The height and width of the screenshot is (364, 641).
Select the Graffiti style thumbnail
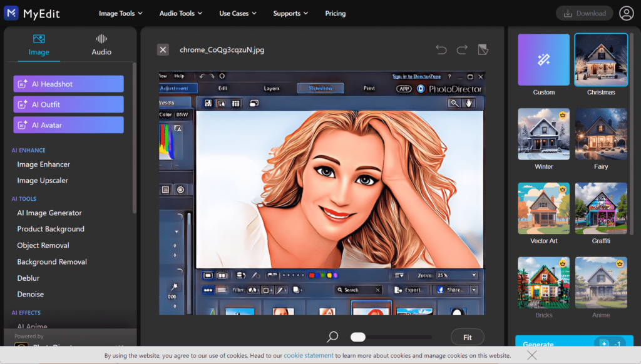601,208
